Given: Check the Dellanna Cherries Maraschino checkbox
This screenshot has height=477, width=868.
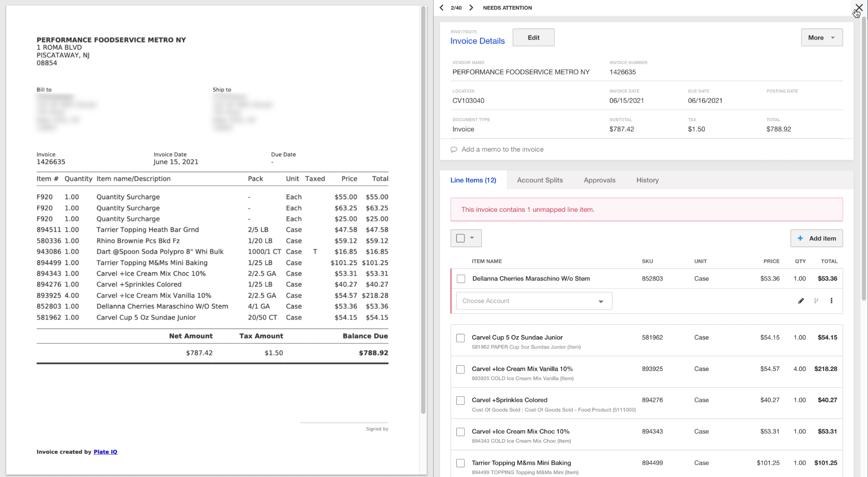Looking at the screenshot, I should click(461, 279).
